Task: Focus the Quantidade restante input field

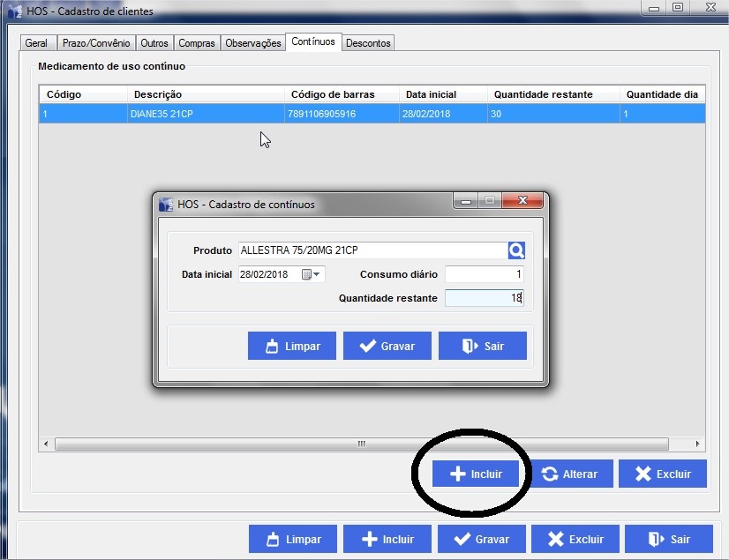Action: click(485, 298)
